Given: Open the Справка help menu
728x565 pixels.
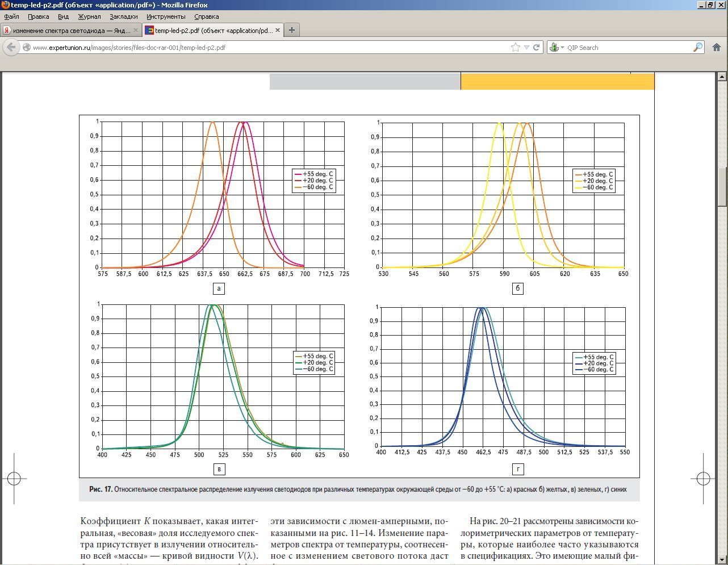Looking at the screenshot, I should pyautogui.click(x=206, y=16).
